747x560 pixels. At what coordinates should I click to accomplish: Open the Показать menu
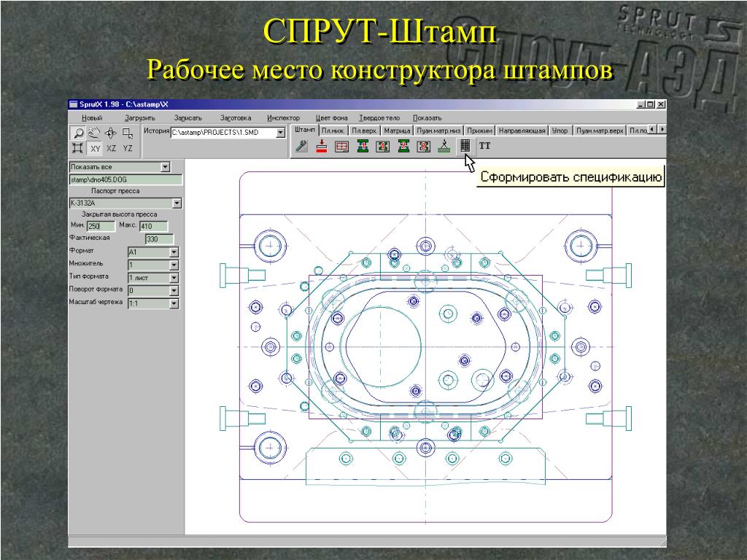[x=427, y=117]
